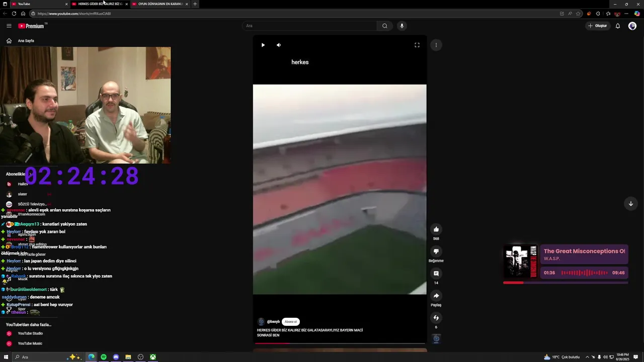Screen dimensions: 644x362
Task: Open File Explorer from the taskbar
Action: tap(128, 357)
